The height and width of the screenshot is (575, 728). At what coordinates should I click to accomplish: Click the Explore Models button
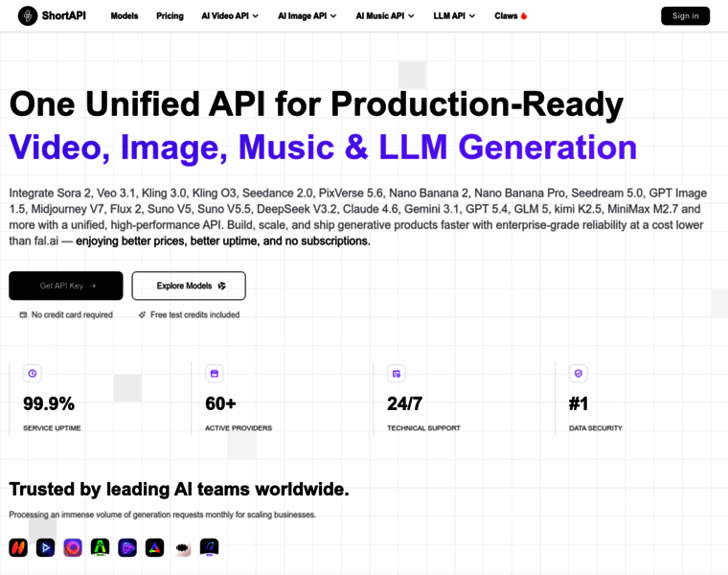(189, 286)
